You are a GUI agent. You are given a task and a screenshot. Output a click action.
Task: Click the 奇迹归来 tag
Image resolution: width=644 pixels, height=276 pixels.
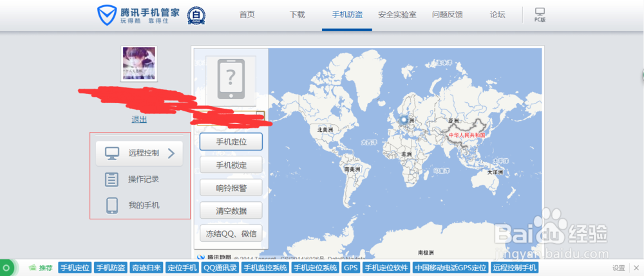[146, 268]
